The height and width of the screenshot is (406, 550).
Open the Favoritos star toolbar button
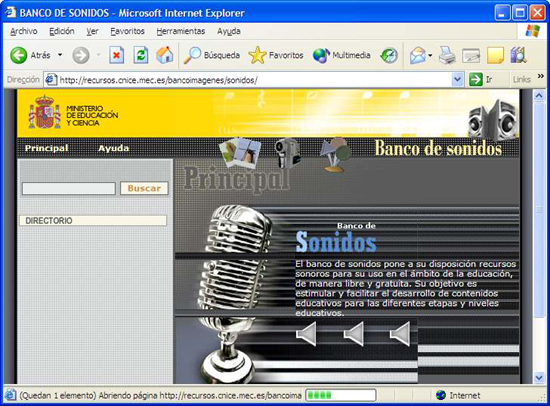pos(276,55)
